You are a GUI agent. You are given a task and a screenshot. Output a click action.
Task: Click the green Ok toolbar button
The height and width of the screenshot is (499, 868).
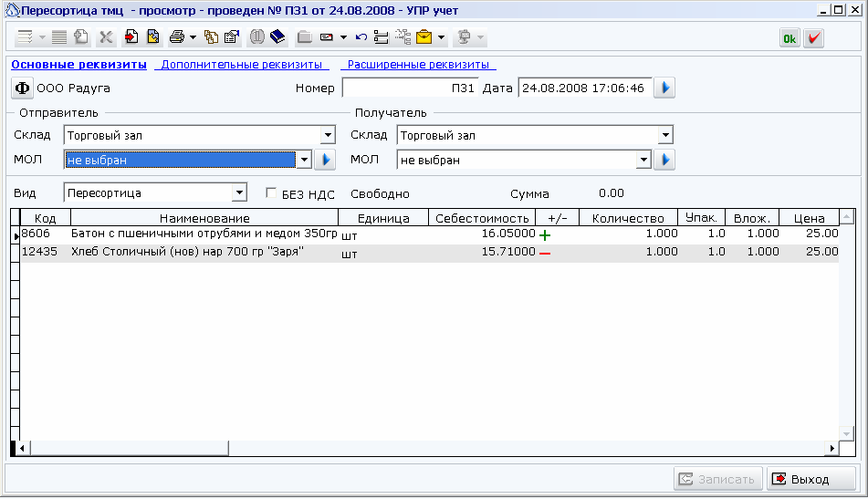[x=790, y=38]
